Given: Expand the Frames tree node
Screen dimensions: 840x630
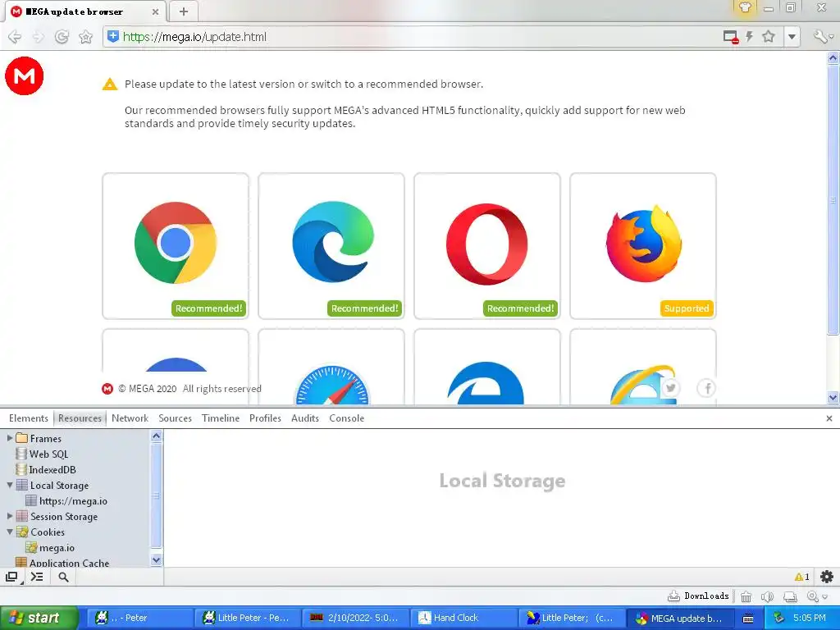Looking at the screenshot, I should (10, 438).
